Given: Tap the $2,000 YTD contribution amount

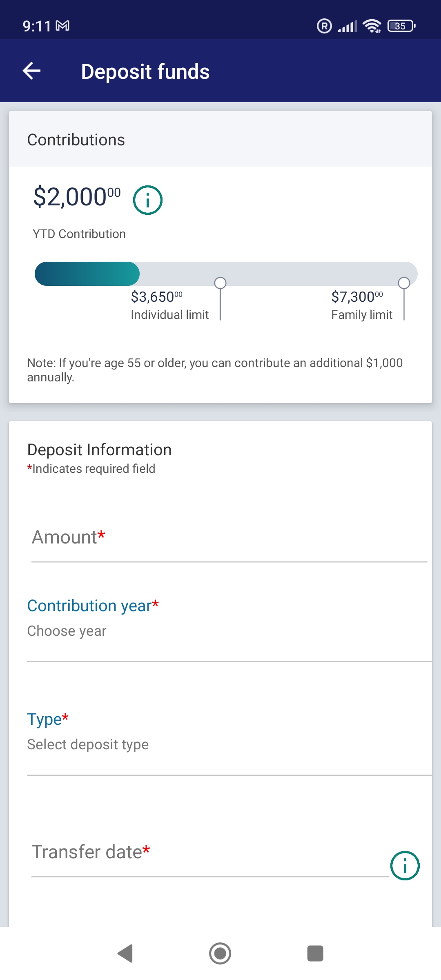Looking at the screenshot, I should pyautogui.click(x=77, y=197).
